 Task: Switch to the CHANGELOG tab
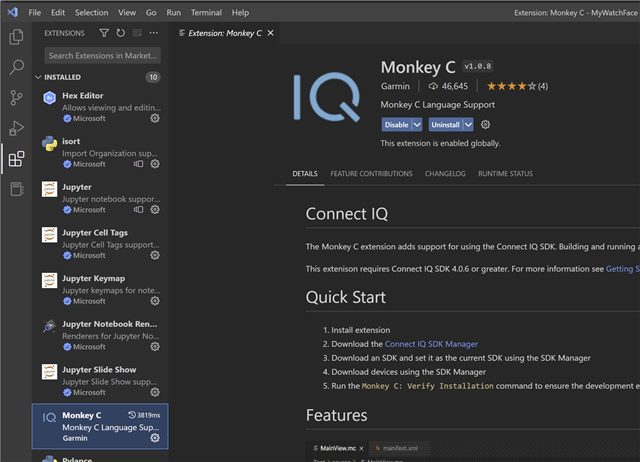tap(445, 174)
